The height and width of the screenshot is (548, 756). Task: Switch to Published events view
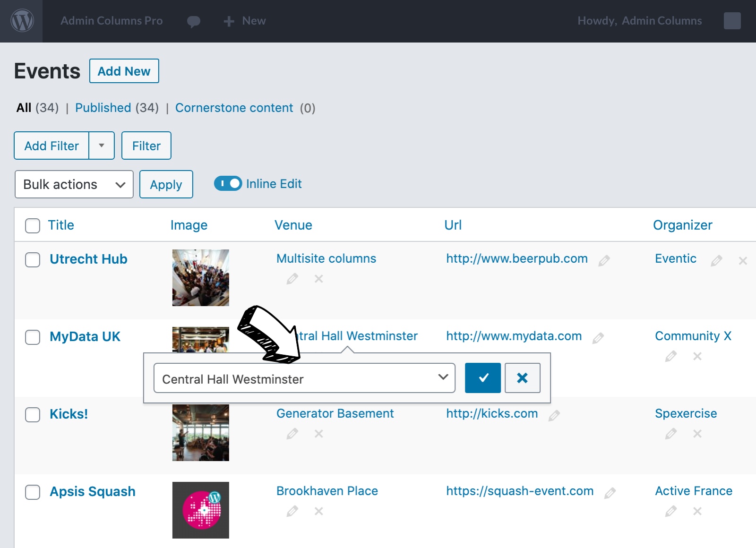(103, 108)
